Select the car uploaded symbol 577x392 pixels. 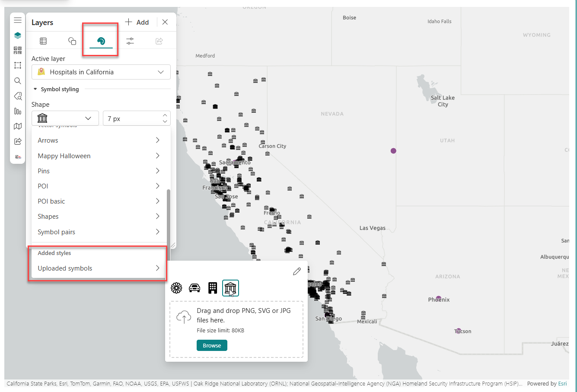point(194,287)
